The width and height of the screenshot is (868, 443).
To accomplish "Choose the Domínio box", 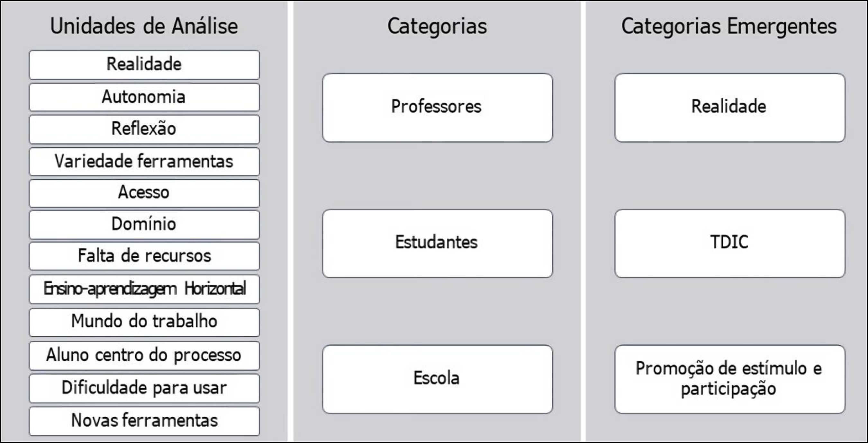I will tap(144, 225).
